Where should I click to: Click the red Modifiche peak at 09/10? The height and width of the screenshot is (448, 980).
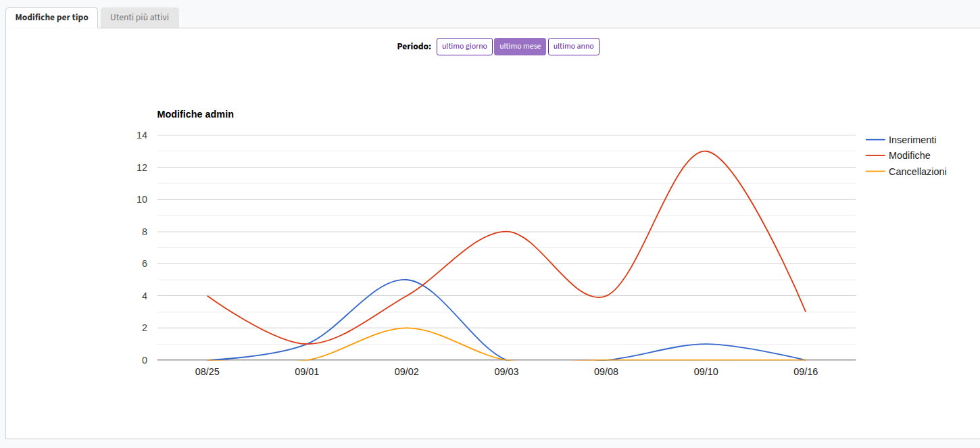706,151
